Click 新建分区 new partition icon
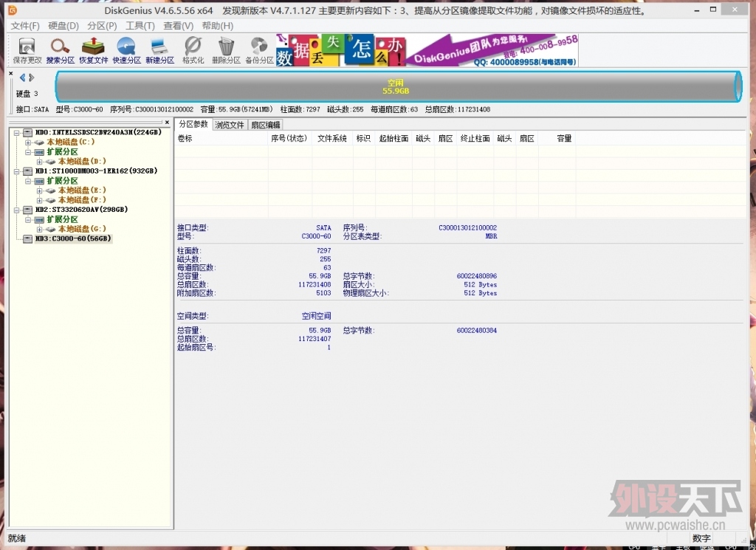Viewport: 756px width, 550px height. tap(159, 50)
